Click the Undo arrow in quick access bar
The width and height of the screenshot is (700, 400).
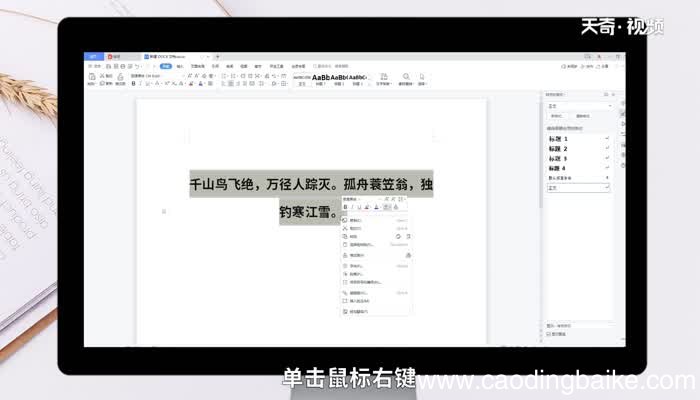(x=137, y=66)
